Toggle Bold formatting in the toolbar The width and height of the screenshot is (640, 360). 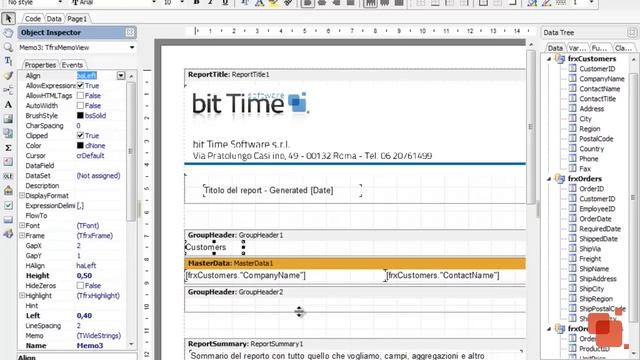pyautogui.click(x=196, y=2)
